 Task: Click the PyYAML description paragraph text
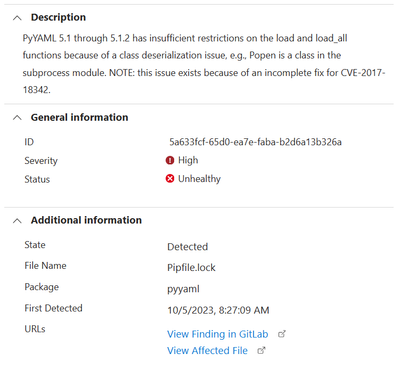(x=204, y=64)
